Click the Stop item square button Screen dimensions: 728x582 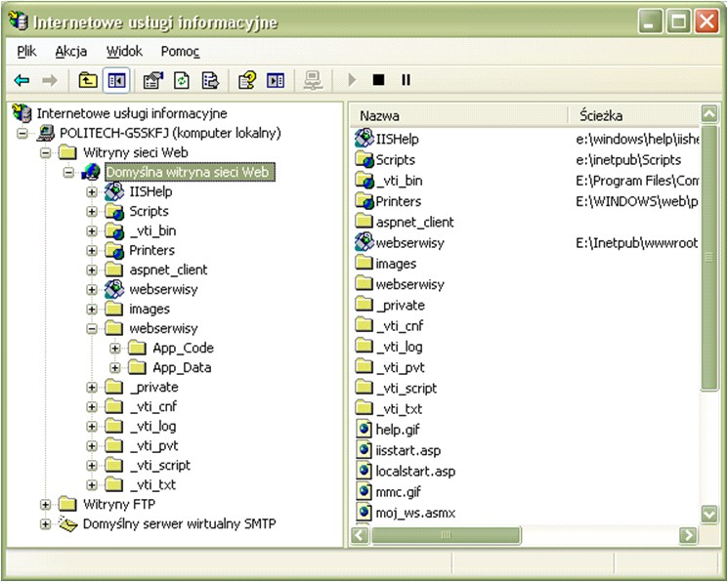[378, 80]
